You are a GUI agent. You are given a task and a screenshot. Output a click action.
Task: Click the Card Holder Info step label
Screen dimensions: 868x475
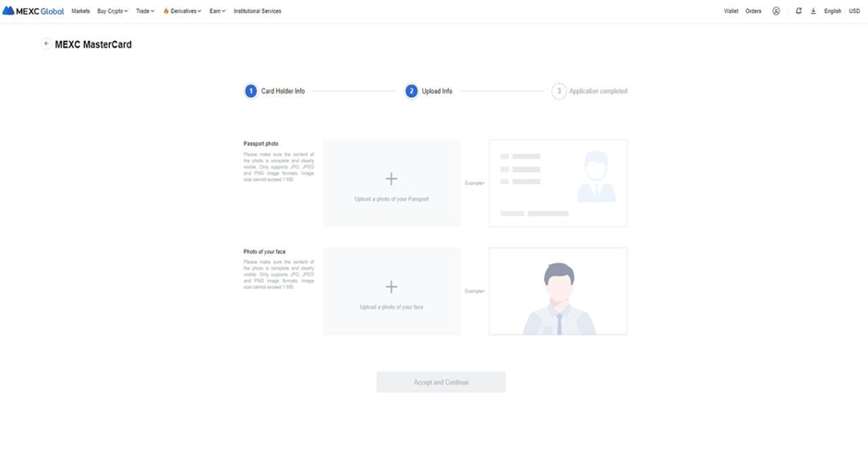(283, 91)
